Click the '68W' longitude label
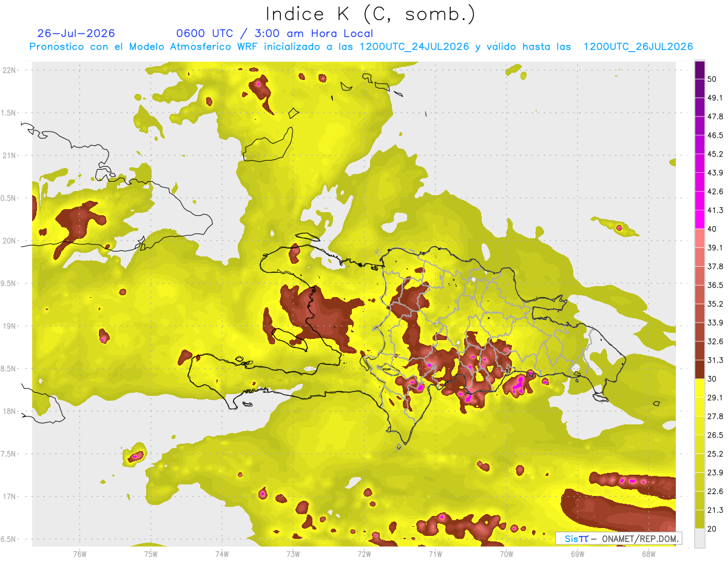The height and width of the screenshot is (562, 728). pyautogui.click(x=648, y=554)
